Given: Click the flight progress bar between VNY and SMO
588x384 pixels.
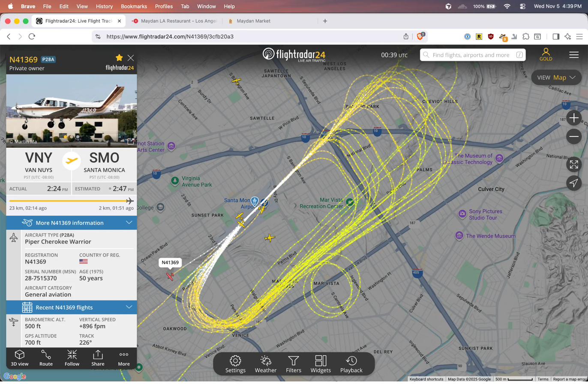Looking at the screenshot, I should coord(71,200).
